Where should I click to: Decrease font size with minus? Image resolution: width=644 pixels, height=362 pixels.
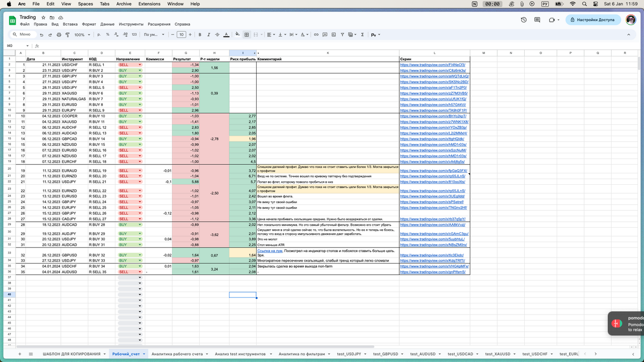tap(173, 35)
